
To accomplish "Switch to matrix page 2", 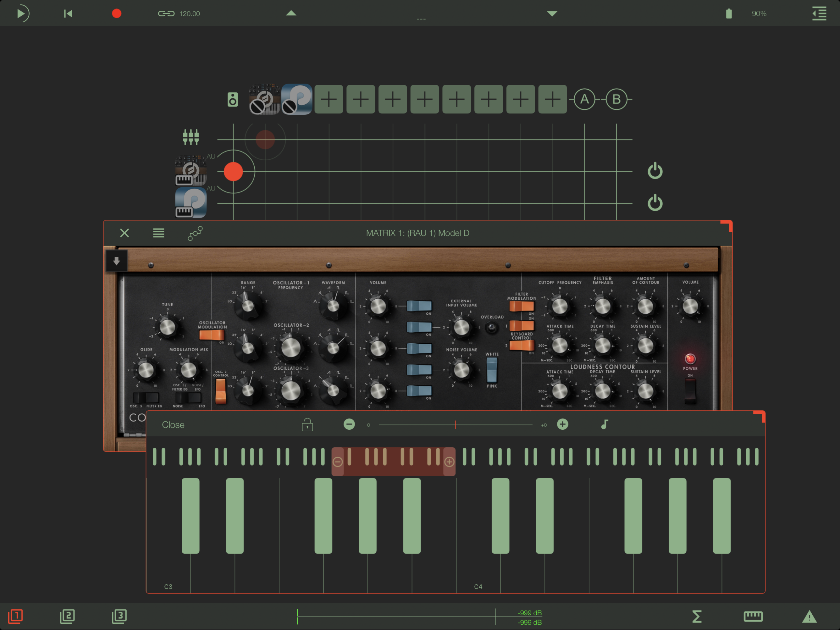I will 67,616.
